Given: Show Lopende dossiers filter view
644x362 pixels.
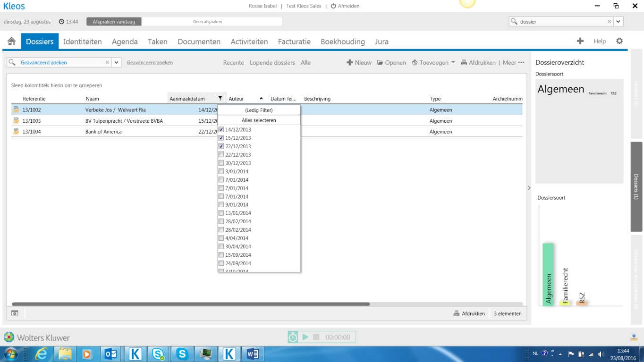Looking at the screenshot, I should point(272,62).
